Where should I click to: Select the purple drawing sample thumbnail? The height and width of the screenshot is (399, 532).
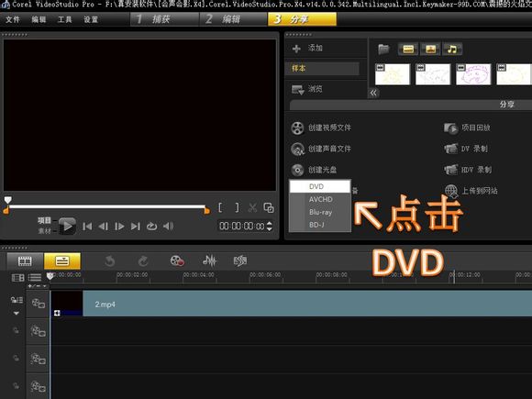(x=473, y=74)
